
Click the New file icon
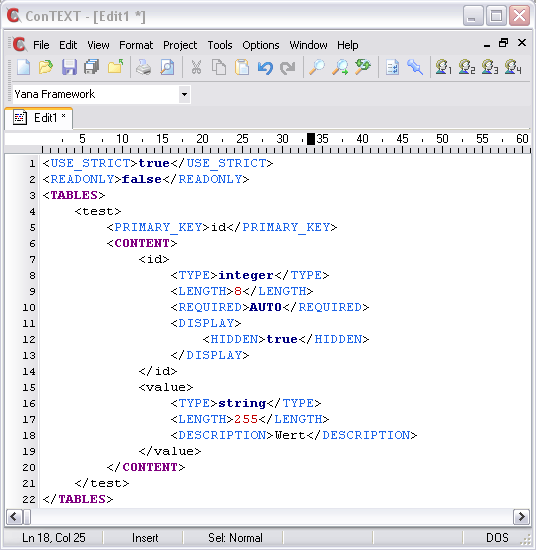pos(24,67)
